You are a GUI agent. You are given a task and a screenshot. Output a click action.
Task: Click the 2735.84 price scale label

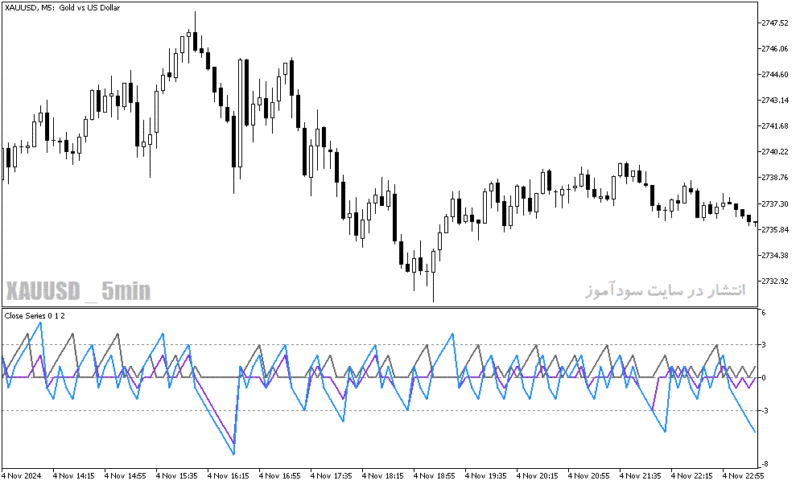[775, 229]
